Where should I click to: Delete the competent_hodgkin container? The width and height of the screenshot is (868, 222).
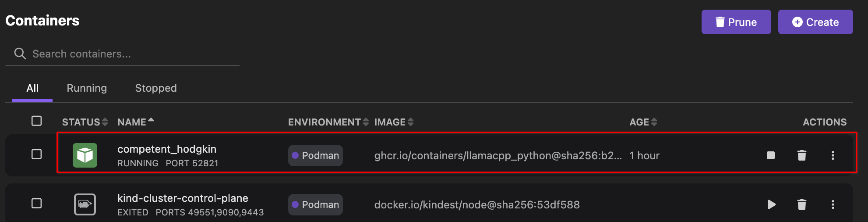click(802, 155)
